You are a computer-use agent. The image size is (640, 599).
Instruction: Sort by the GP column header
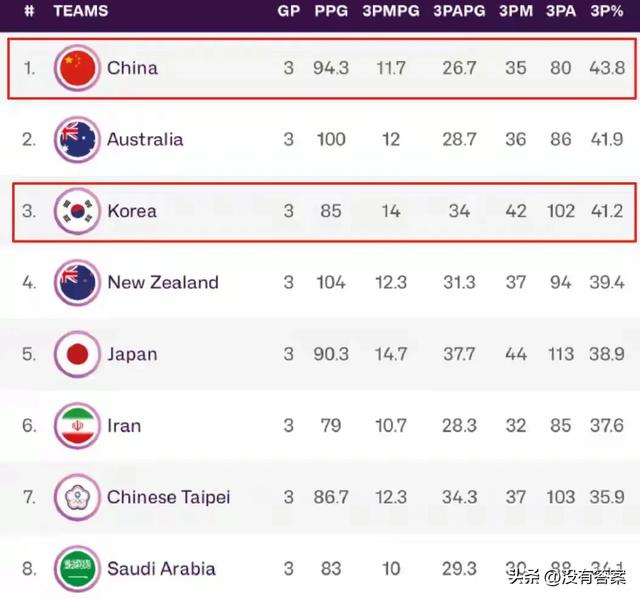289,11
